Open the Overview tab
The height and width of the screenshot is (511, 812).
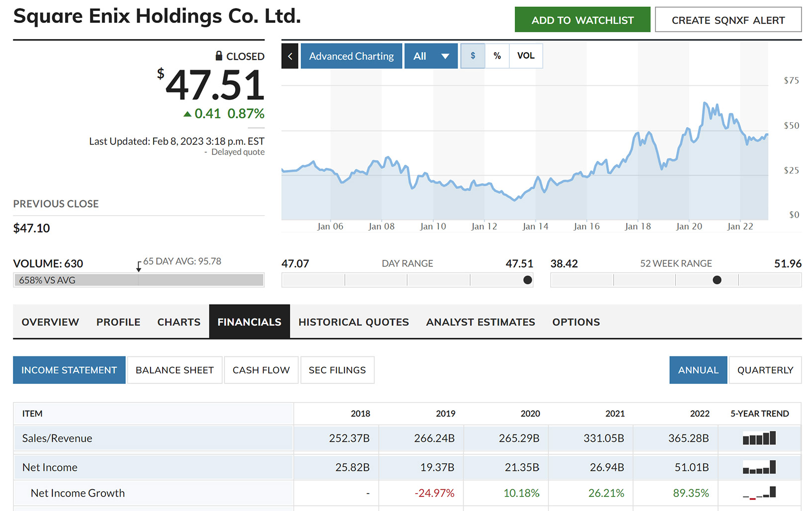(50, 322)
